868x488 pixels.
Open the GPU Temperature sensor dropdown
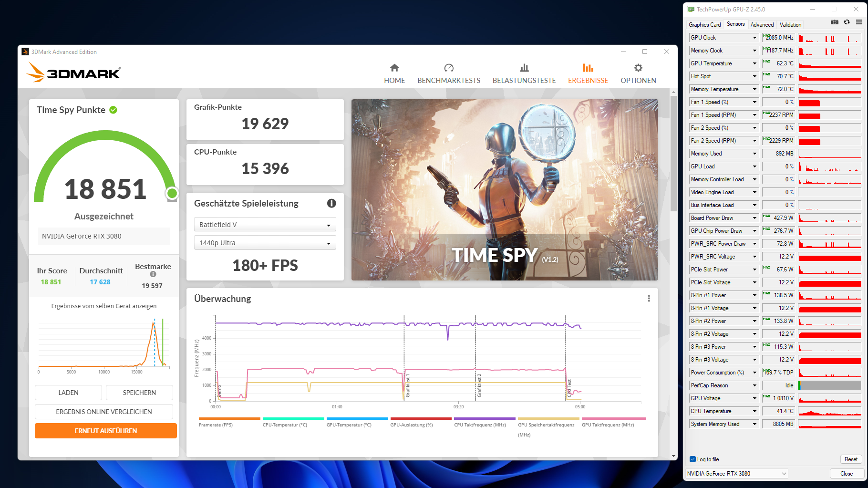754,63
